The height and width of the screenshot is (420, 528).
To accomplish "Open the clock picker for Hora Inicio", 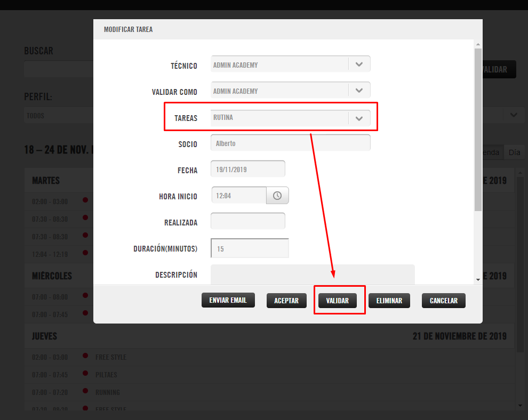I will (277, 196).
